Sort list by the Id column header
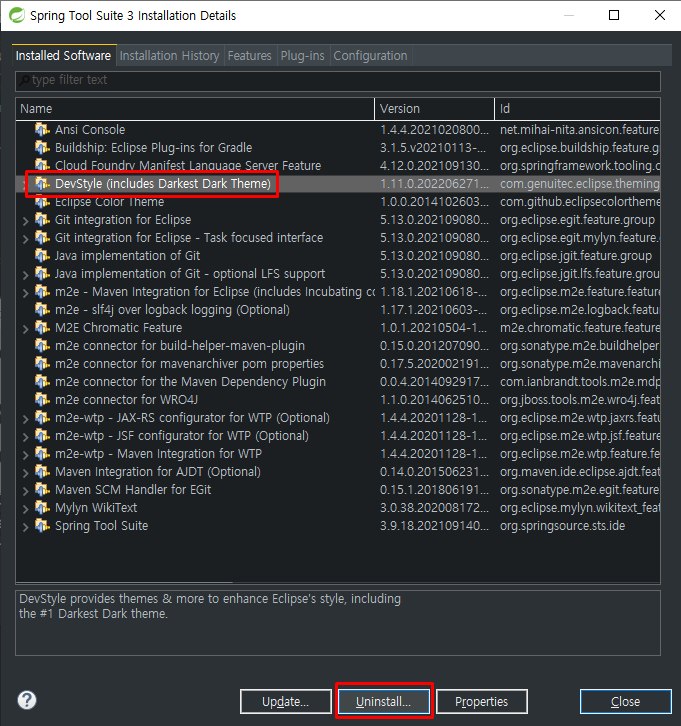Viewport: 681px width, 726px height. click(x=578, y=109)
